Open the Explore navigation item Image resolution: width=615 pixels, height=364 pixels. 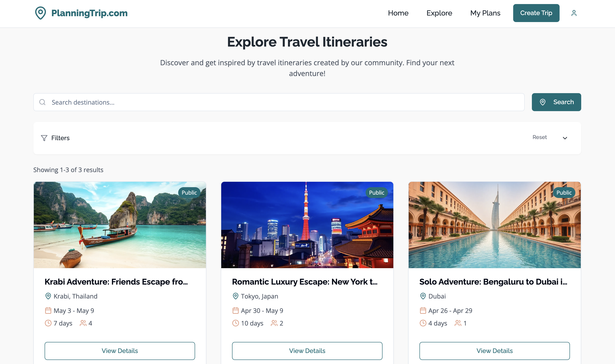click(x=439, y=13)
